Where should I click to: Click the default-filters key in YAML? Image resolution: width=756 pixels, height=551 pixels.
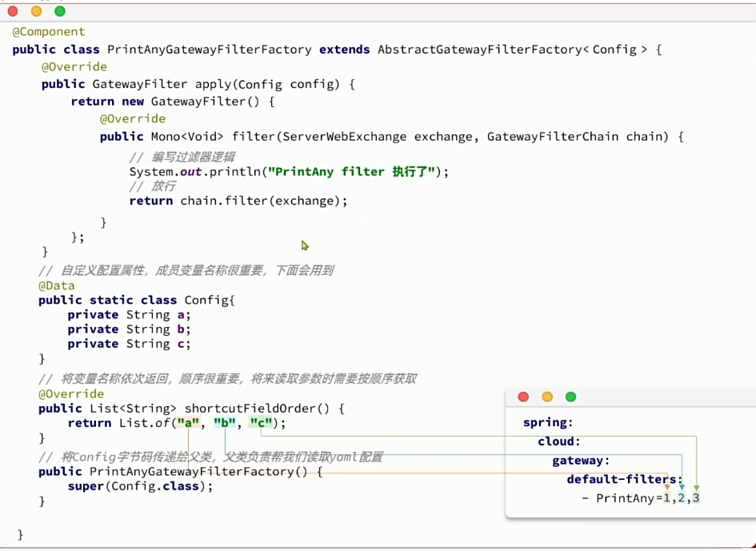(623, 480)
